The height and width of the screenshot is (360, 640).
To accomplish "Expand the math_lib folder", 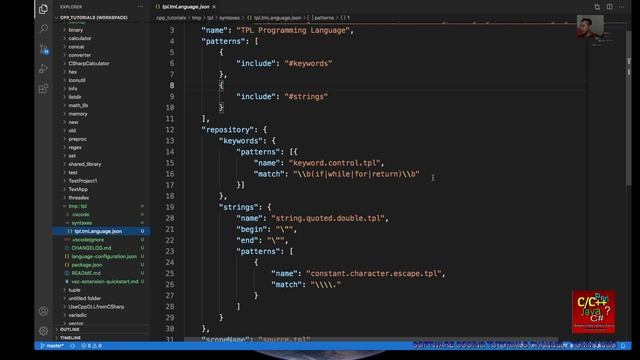I will (x=78, y=105).
